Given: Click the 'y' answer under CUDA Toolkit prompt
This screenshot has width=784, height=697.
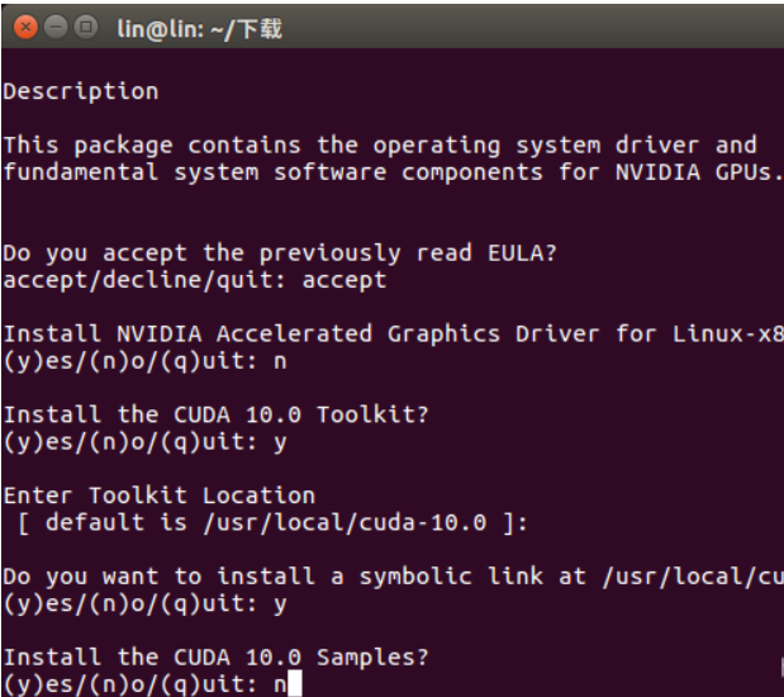Looking at the screenshot, I should click(280, 443).
